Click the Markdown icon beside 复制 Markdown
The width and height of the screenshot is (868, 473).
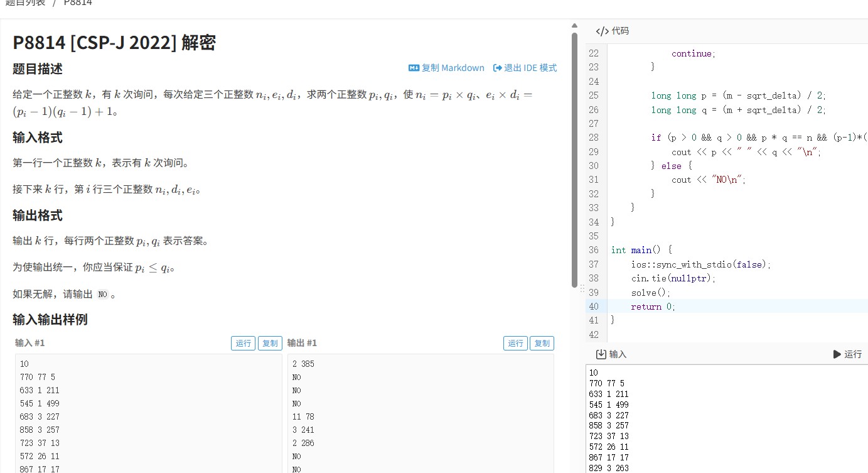pos(414,68)
